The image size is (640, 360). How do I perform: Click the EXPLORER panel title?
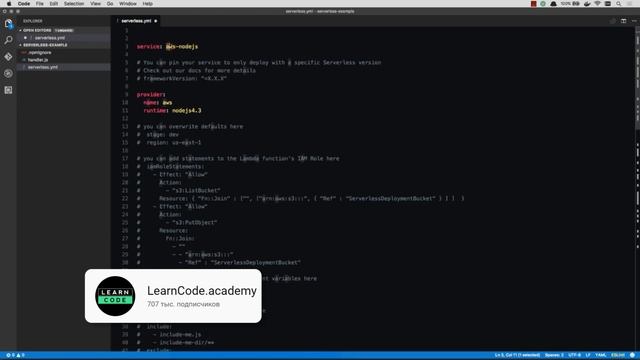(x=32, y=21)
